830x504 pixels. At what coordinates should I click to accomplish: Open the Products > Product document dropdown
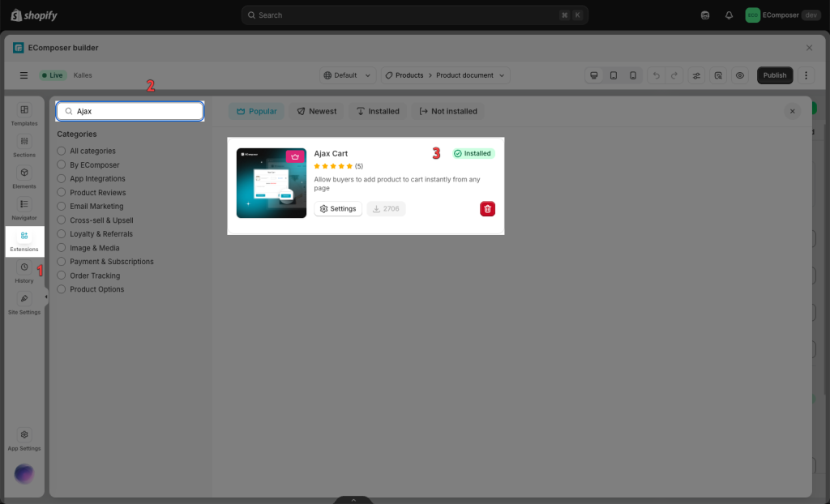tap(445, 75)
